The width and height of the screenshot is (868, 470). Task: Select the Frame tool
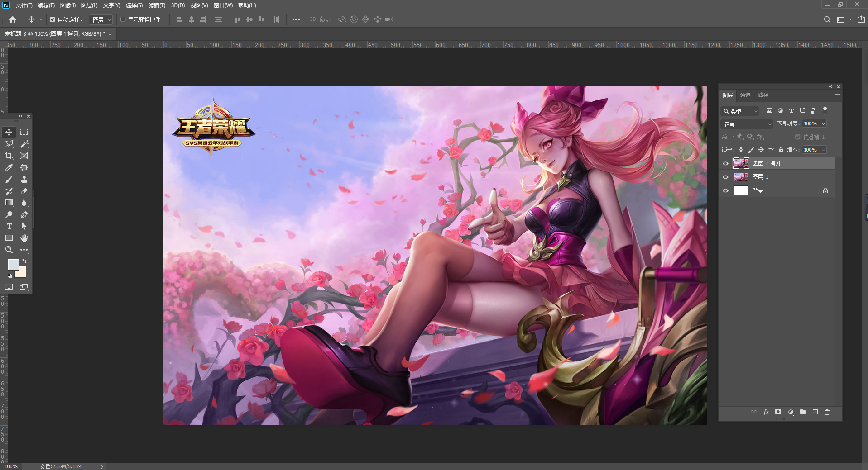[24, 156]
